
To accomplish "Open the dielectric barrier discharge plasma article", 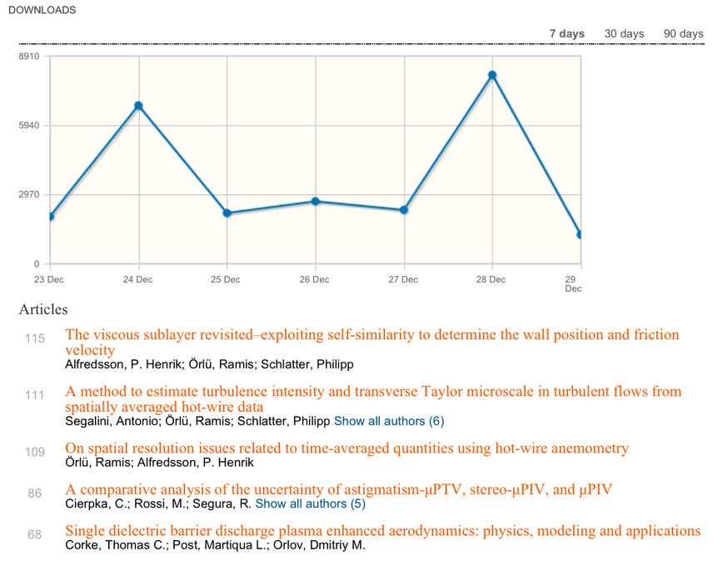I will click(382, 531).
